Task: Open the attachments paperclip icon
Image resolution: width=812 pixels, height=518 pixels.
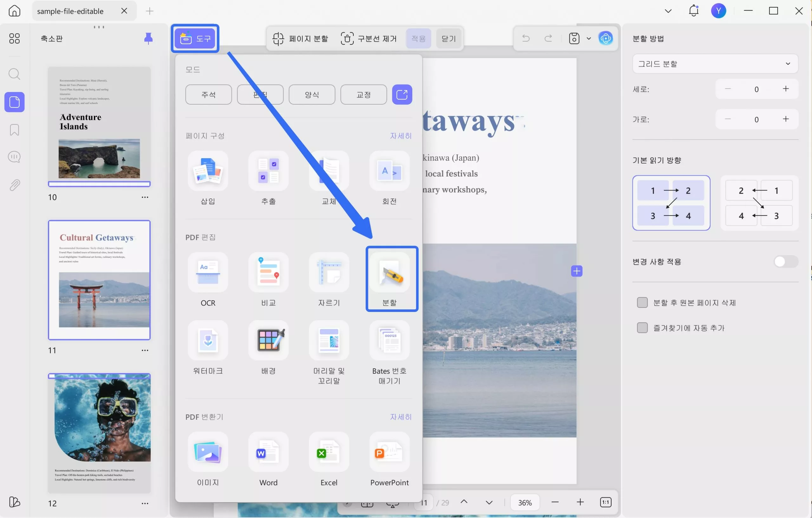Action: click(x=14, y=185)
